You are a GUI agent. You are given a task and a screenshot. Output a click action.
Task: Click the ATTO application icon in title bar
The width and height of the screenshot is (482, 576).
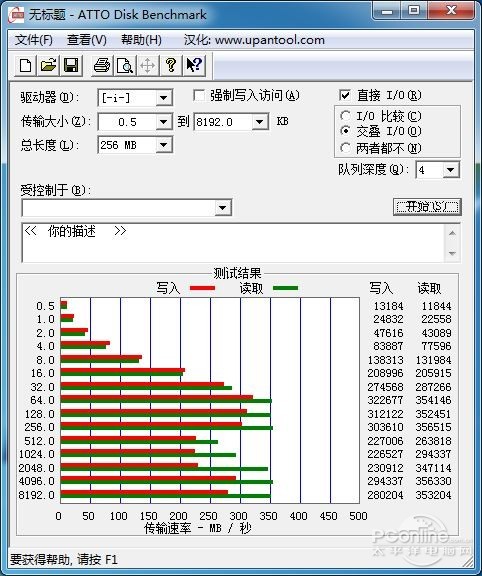pos(16,15)
